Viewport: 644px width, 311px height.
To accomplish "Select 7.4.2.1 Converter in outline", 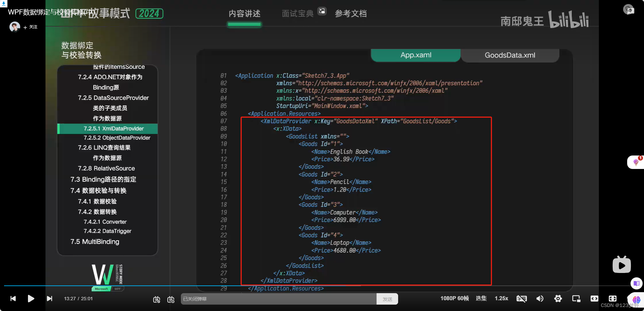I will (105, 222).
